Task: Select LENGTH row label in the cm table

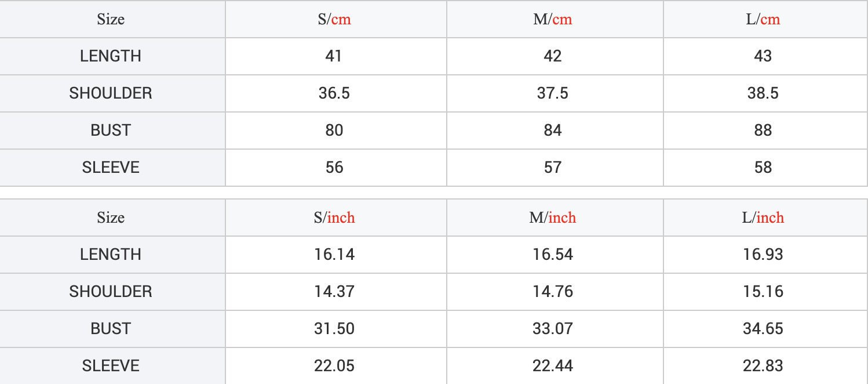Action: (x=111, y=56)
